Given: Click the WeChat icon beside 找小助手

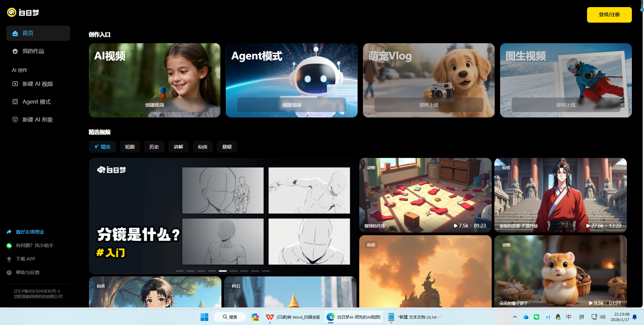Looking at the screenshot, I should 9,246.
